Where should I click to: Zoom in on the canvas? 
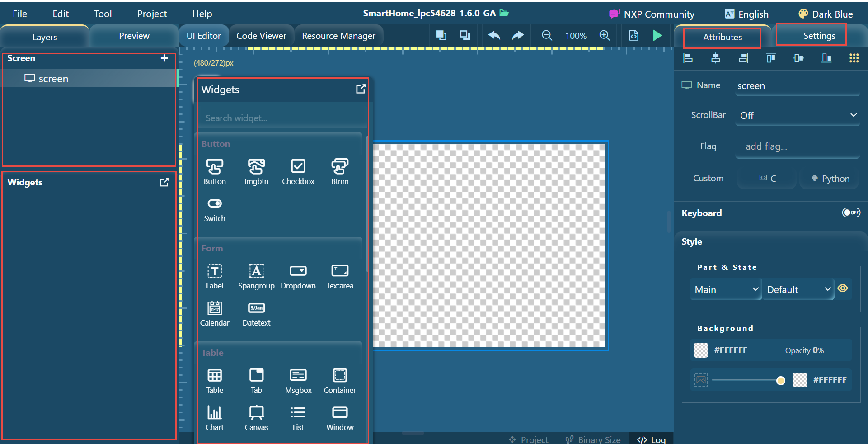[x=605, y=35]
